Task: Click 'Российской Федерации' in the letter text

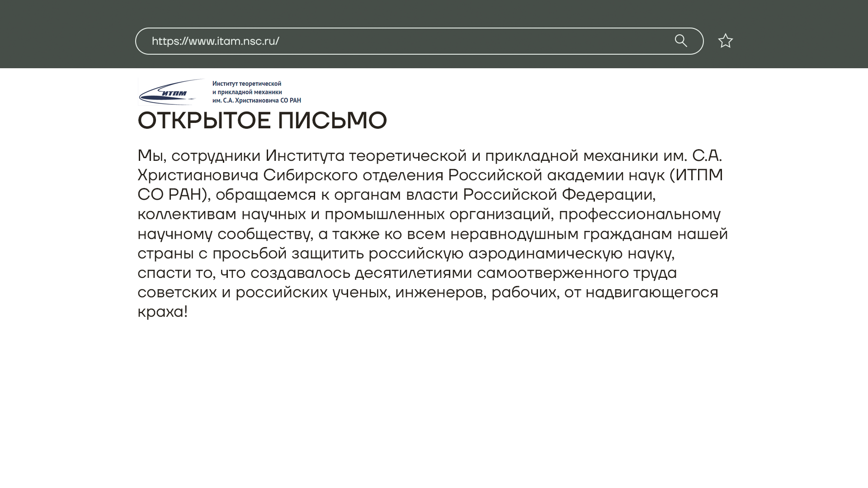Action: [557, 195]
